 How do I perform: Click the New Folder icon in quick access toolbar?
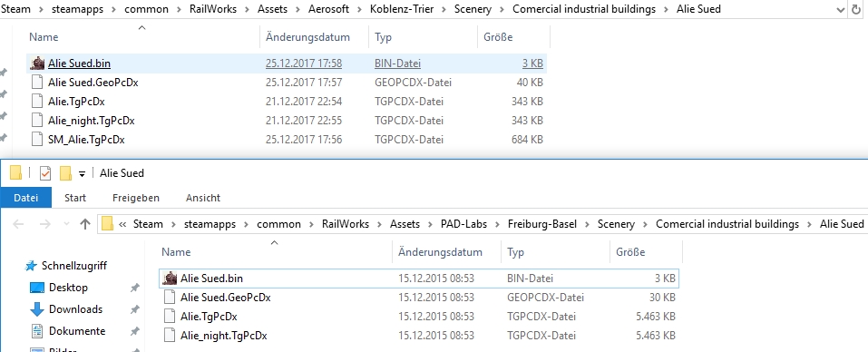(x=65, y=173)
